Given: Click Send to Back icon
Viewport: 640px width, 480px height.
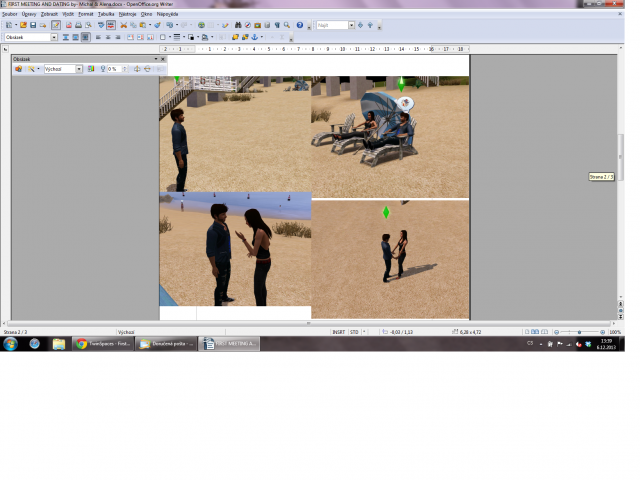Looking at the screenshot, I should click(245, 37).
